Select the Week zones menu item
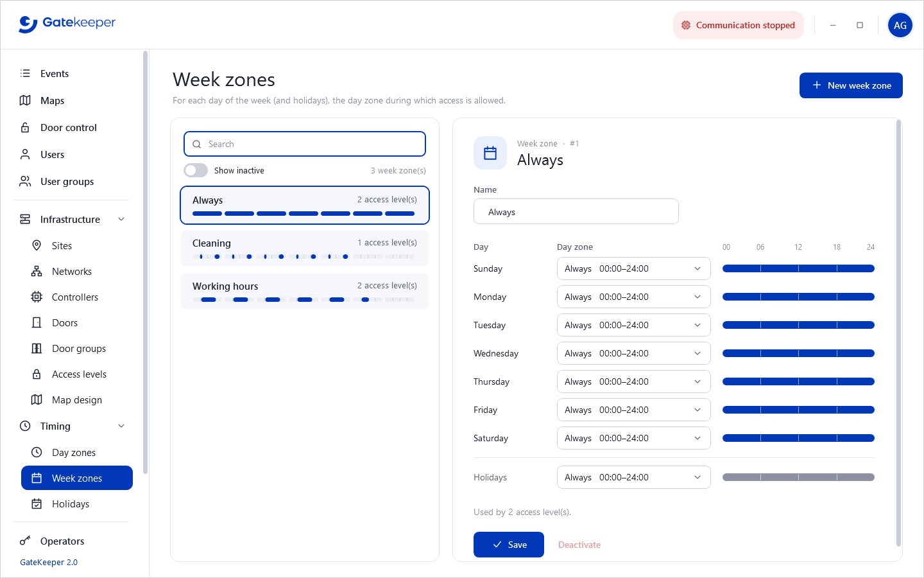 click(x=77, y=478)
